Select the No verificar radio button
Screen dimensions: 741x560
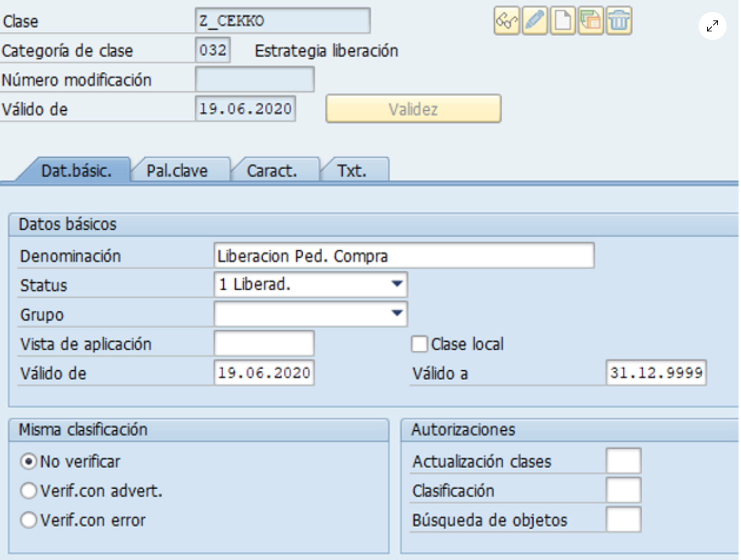pos(28,462)
